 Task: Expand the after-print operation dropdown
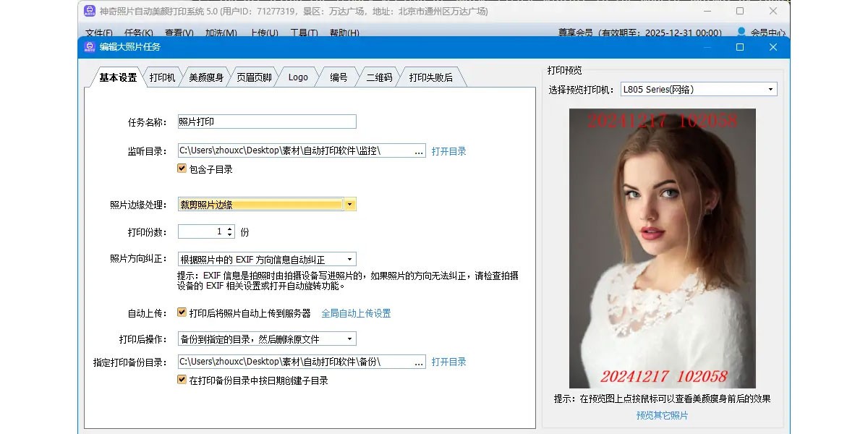pos(350,339)
